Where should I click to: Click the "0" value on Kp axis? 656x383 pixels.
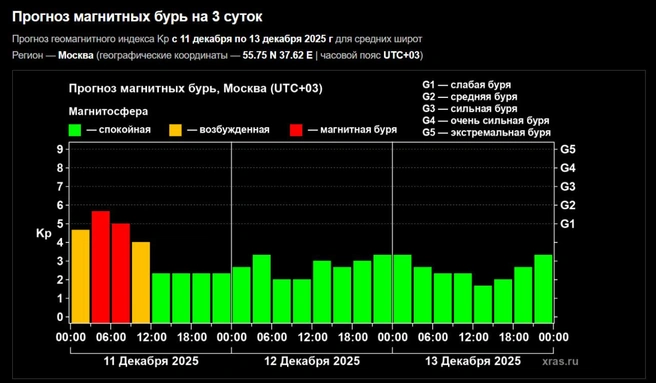[60, 317]
